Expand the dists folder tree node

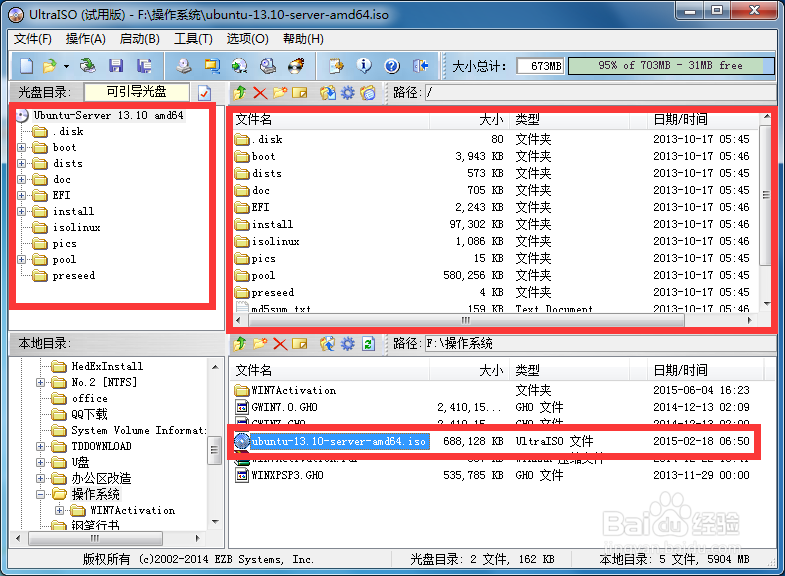pyautogui.click(x=22, y=164)
